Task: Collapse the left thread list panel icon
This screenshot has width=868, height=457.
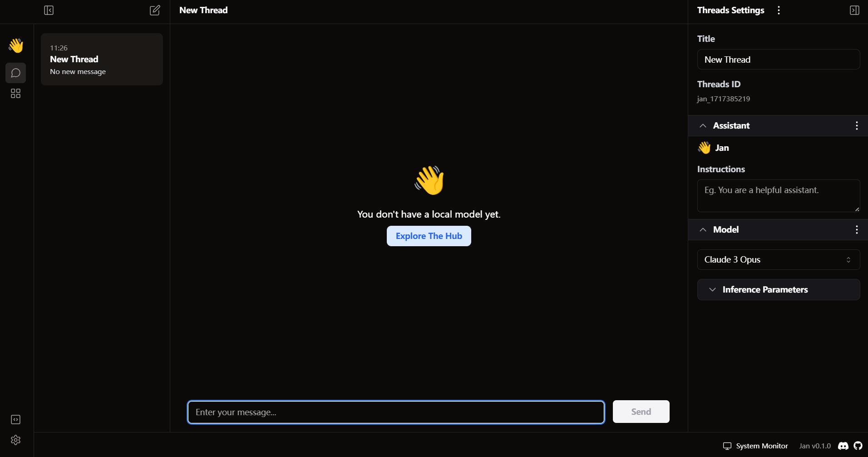Action: click(x=49, y=10)
